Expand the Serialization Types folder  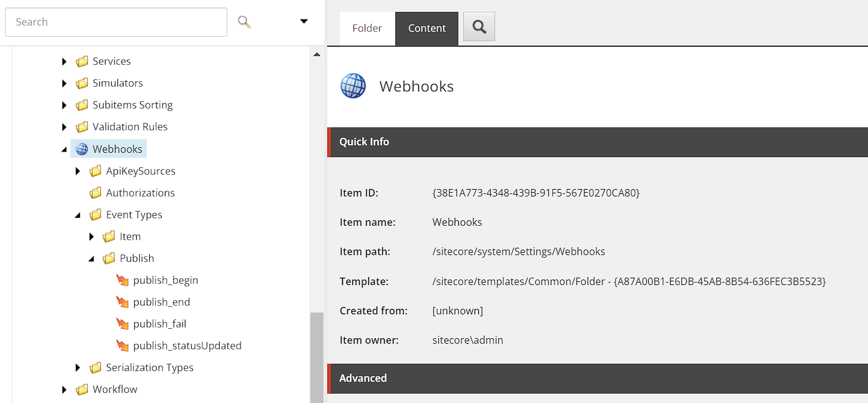point(77,367)
